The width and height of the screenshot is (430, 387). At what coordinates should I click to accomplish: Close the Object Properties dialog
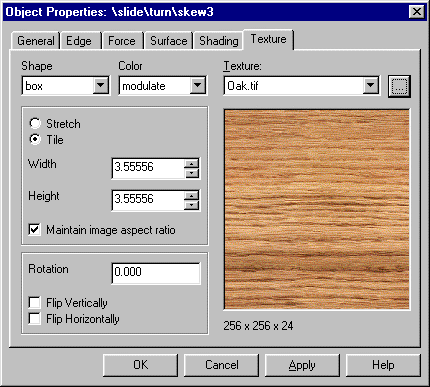tap(416, 12)
